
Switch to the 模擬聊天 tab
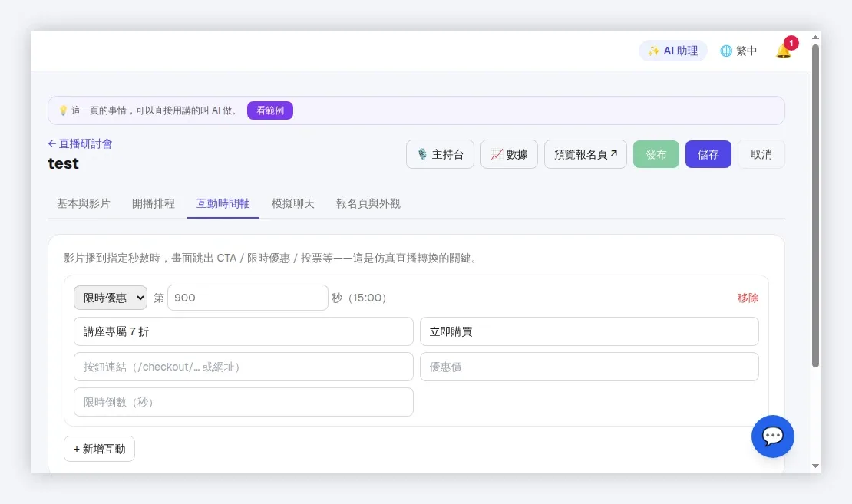point(293,203)
